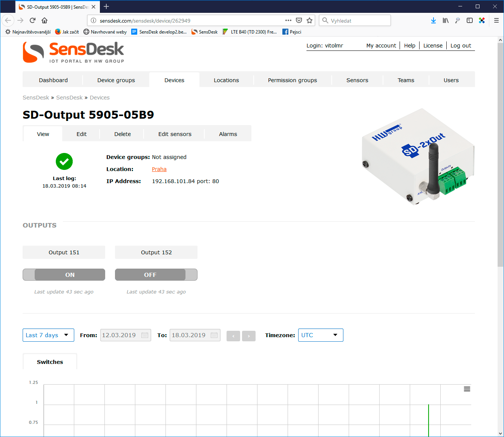Click the Vyhledat search box
The width and height of the screenshot is (504, 437).
coord(355,20)
